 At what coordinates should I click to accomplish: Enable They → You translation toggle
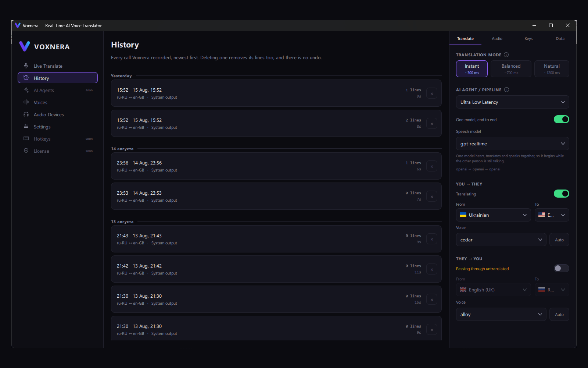[x=561, y=268]
